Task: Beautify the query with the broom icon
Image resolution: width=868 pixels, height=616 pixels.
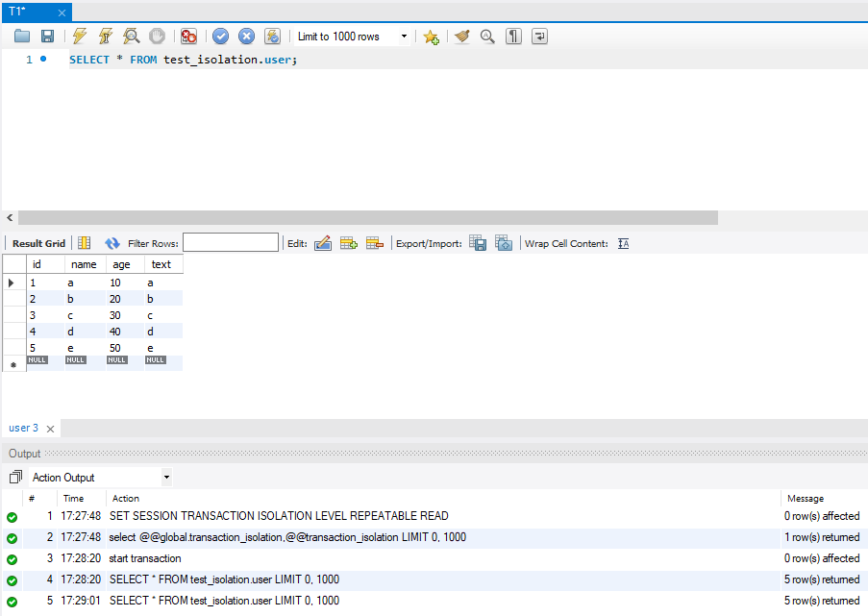Action: tap(461, 37)
